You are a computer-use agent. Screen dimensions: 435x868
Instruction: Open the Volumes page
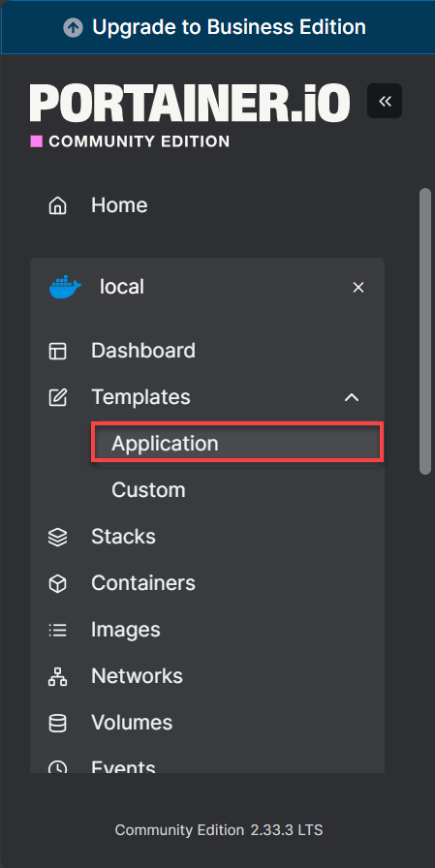point(132,723)
